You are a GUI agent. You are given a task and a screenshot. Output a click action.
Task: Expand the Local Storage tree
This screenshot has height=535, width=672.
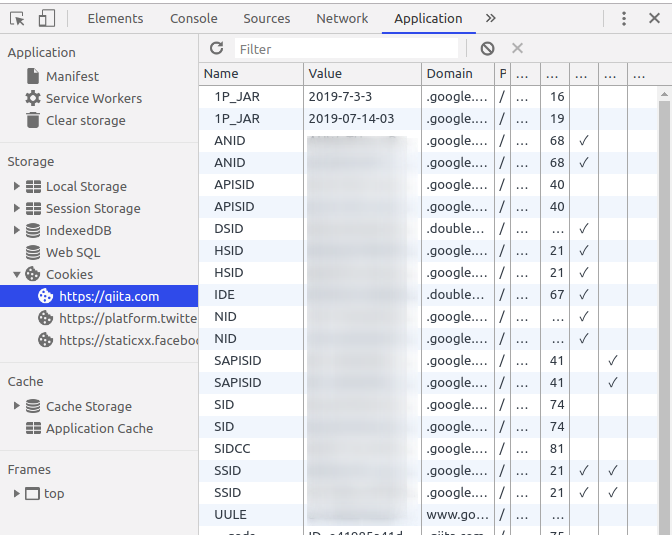coord(16,186)
